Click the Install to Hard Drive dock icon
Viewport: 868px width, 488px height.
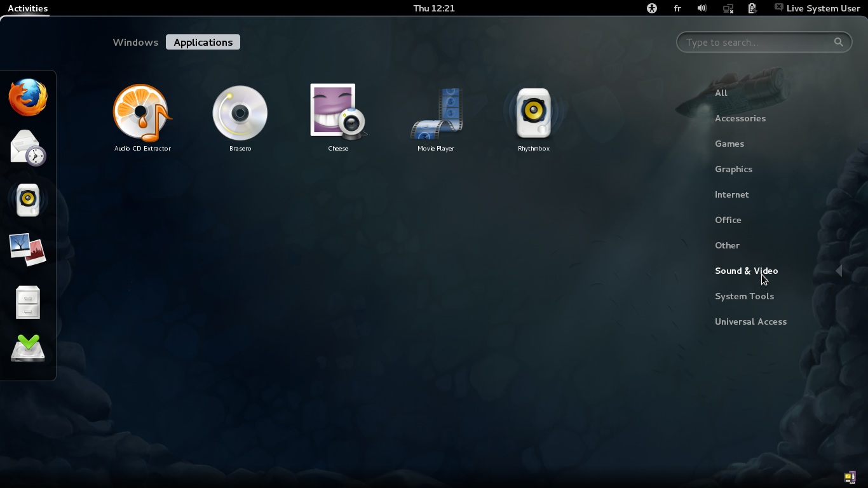point(28,348)
